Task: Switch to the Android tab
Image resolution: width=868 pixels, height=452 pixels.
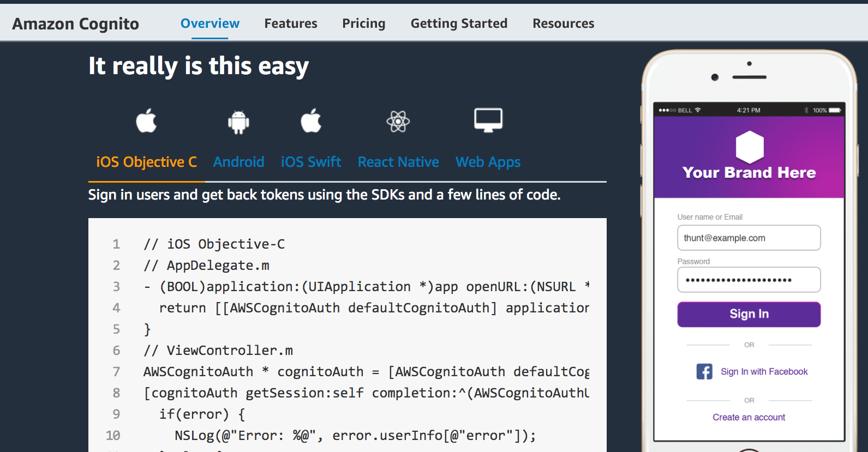Action: coord(238,162)
